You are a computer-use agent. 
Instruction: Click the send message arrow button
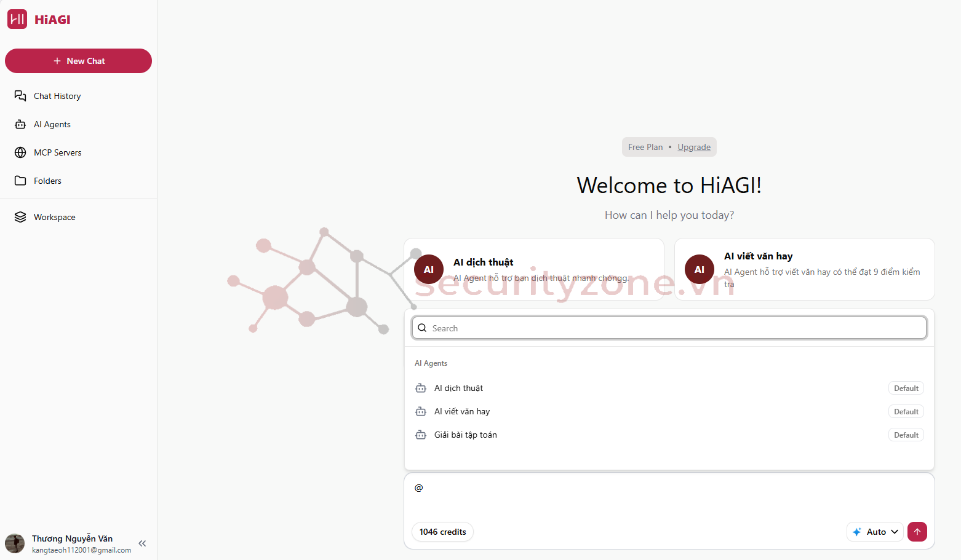pyautogui.click(x=917, y=532)
